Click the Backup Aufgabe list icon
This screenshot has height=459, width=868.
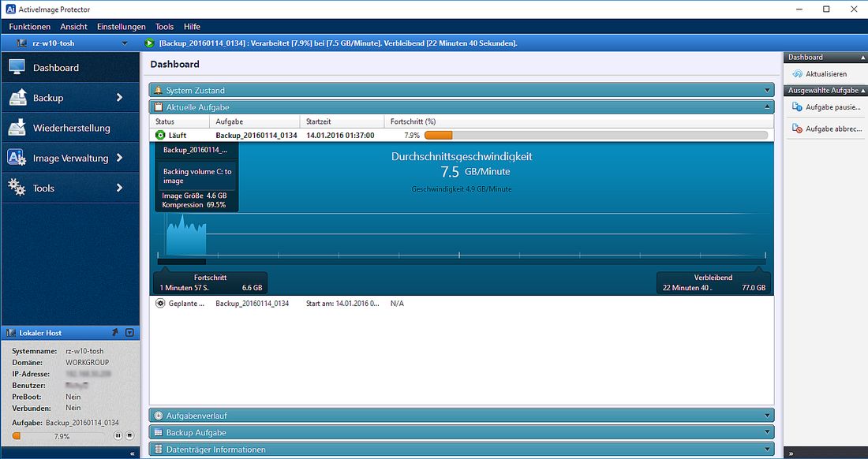tap(159, 432)
